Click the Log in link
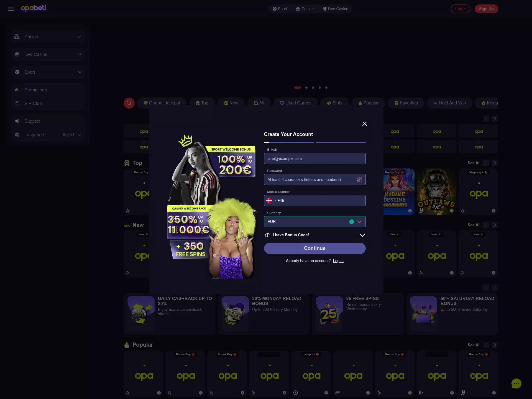This screenshot has height=399, width=532. point(338,261)
